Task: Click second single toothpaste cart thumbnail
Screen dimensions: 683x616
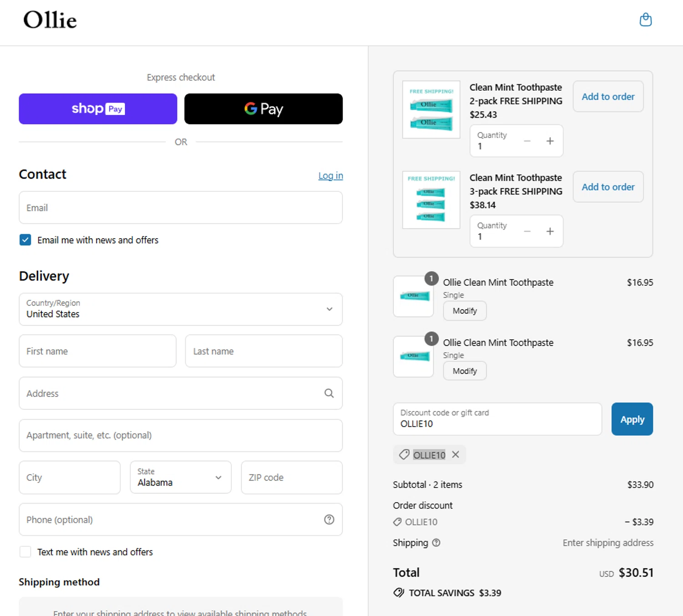Action: point(413,356)
